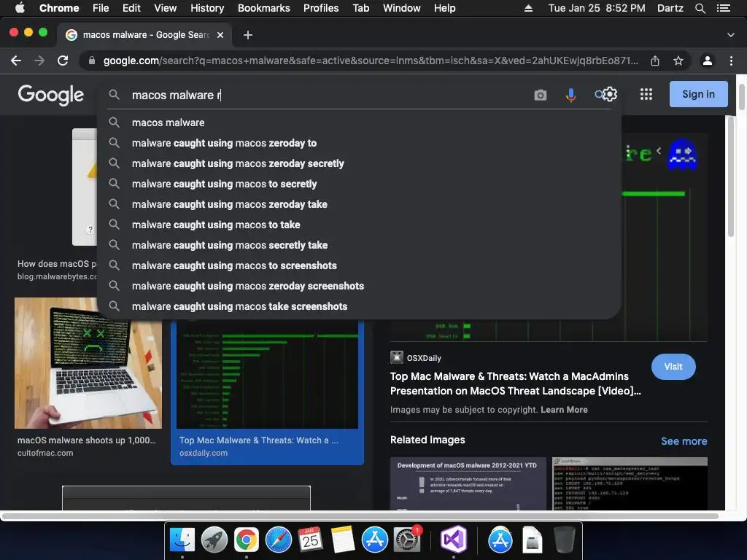Click See more related images link

click(x=684, y=441)
